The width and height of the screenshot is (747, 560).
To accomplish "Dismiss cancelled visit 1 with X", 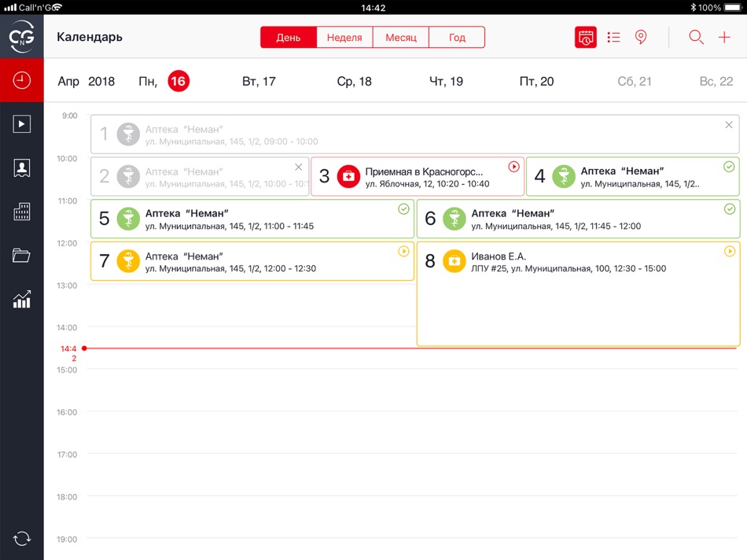I will 729,125.
